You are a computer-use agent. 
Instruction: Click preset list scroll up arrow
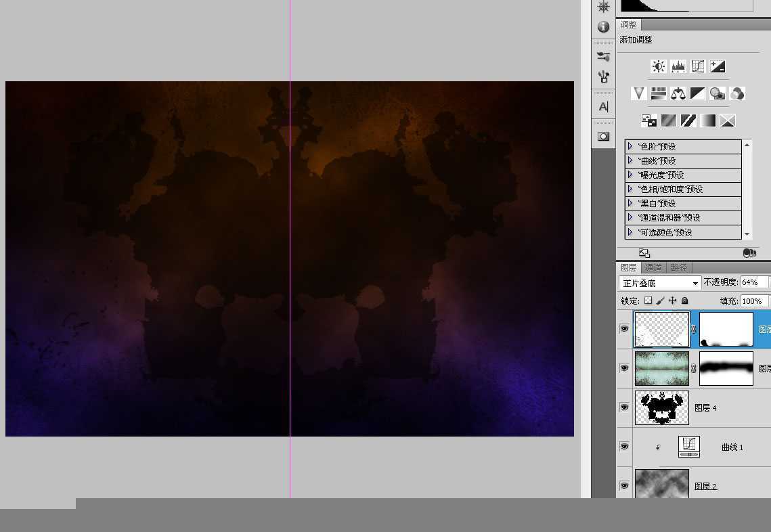point(747,145)
